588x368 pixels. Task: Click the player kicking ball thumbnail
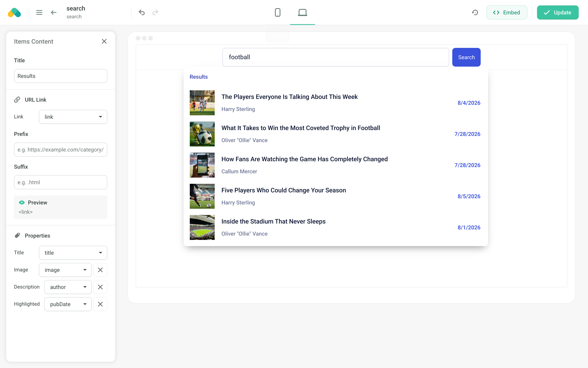pos(202,196)
